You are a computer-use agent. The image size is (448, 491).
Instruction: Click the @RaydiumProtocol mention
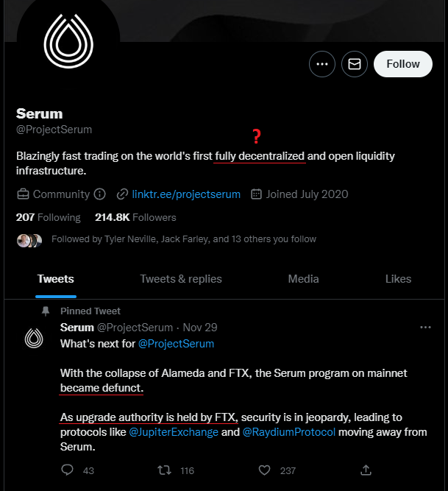(289, 432)
